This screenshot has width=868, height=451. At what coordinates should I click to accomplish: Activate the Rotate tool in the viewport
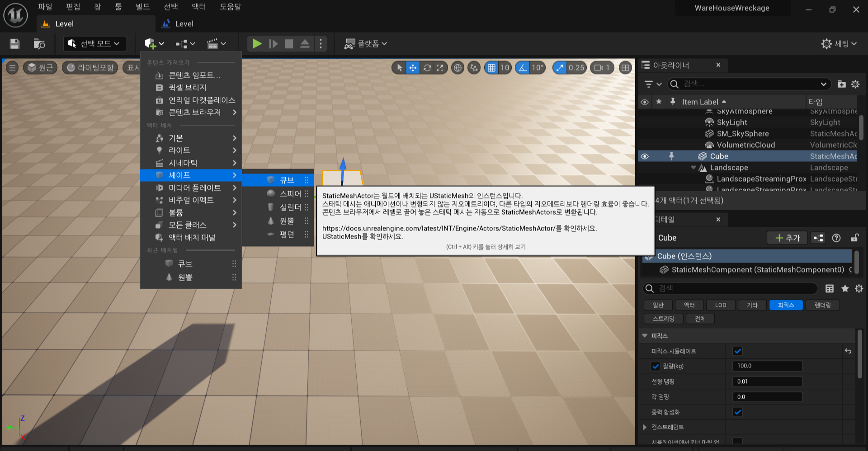coord(427,68)
